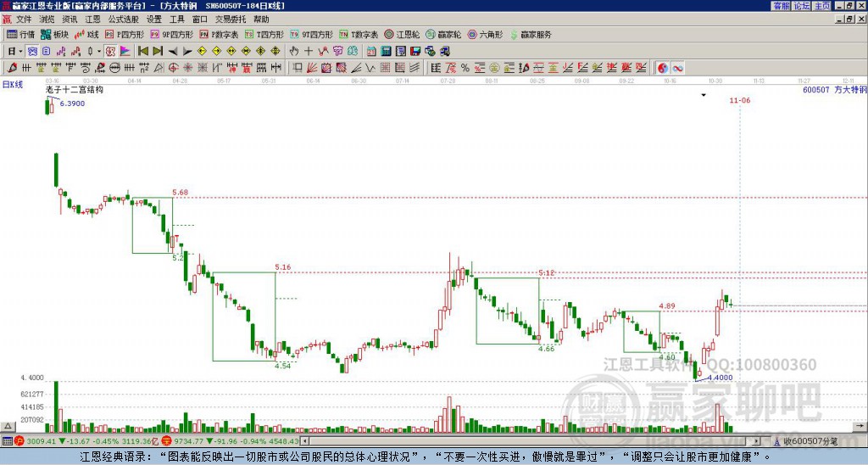Click the jump-to-last-bar icon
Screen dimensions: 868x465
point(158,52)
